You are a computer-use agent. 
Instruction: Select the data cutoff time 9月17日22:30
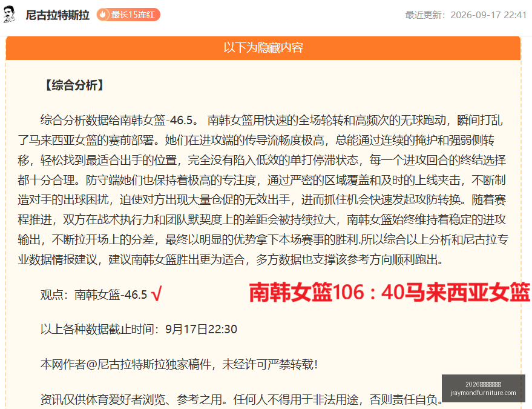click(201, 329)
